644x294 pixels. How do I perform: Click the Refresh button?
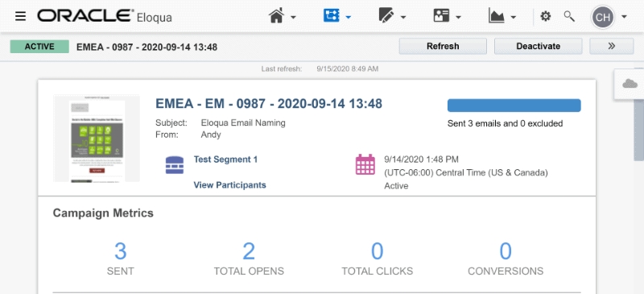[443, 46]
